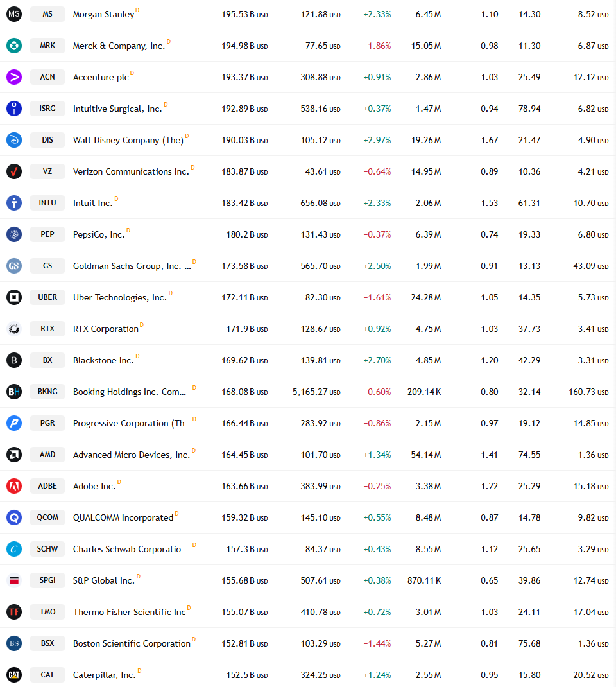This screenshot has width=616, height=687.
Task: Open the DIS ticker badge
Action: click(47, 140)
